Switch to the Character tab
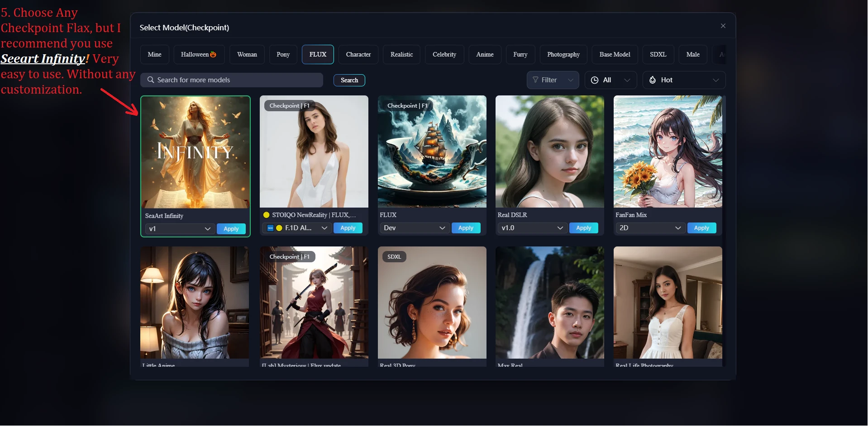The height and width of the screenshot is (426, 868). [x=358, y=54]
